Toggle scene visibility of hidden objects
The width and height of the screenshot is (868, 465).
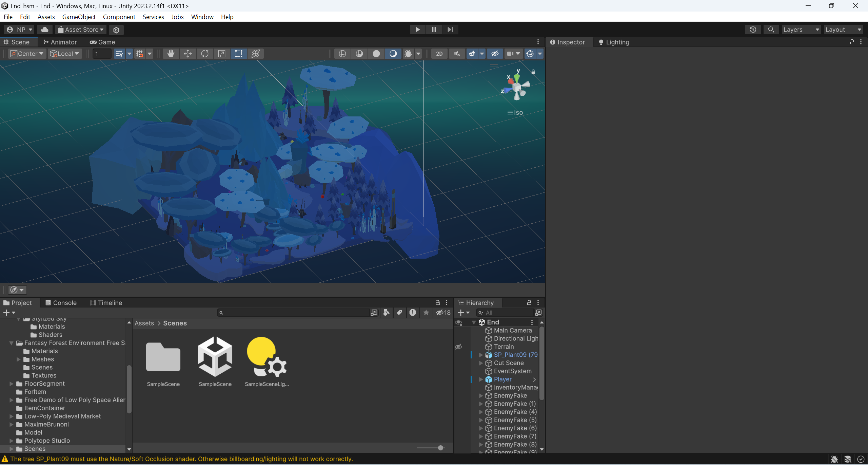[x=495, y=54]
